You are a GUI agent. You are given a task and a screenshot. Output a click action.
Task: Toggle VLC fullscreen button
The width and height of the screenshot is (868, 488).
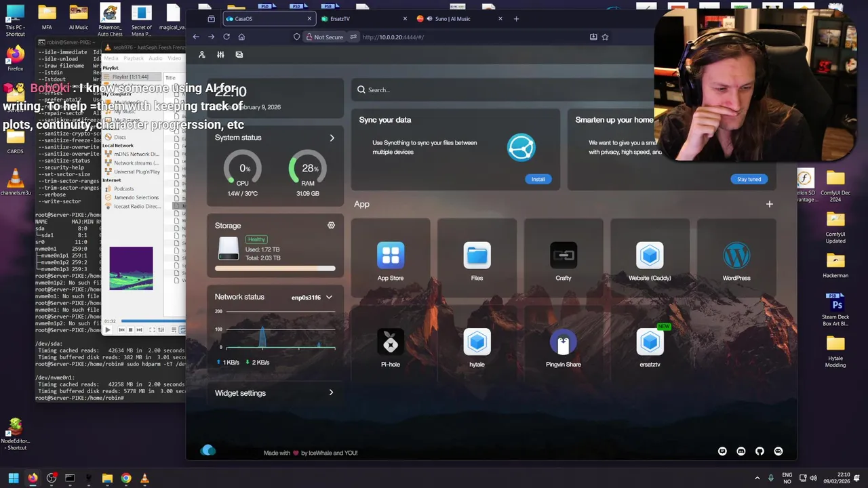[x=152, y=330]
